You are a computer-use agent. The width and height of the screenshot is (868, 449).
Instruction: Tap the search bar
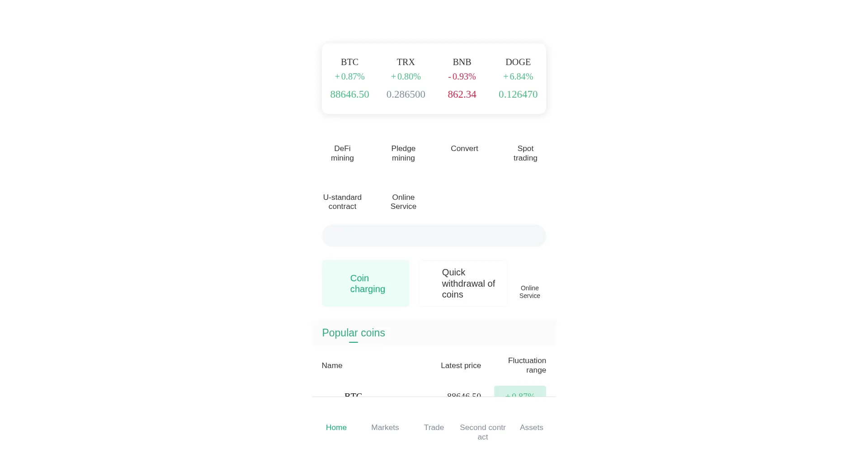[x=434, y=236]
